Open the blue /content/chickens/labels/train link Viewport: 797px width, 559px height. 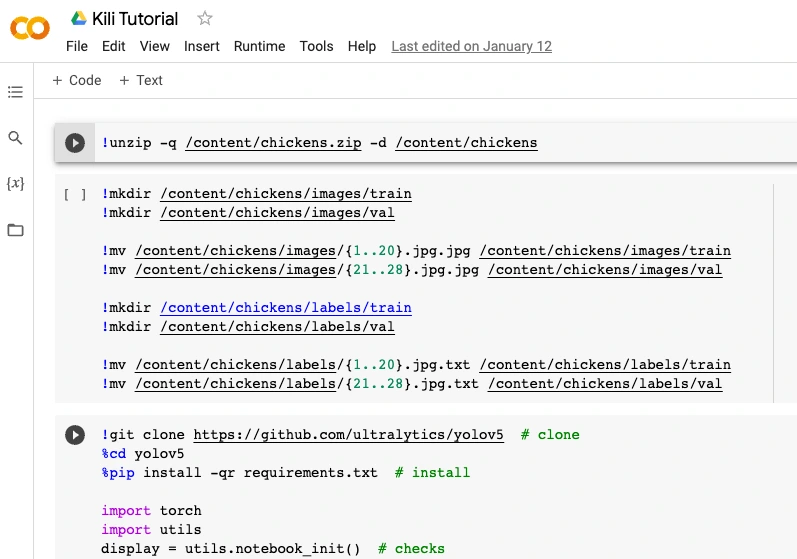(286, 308)
